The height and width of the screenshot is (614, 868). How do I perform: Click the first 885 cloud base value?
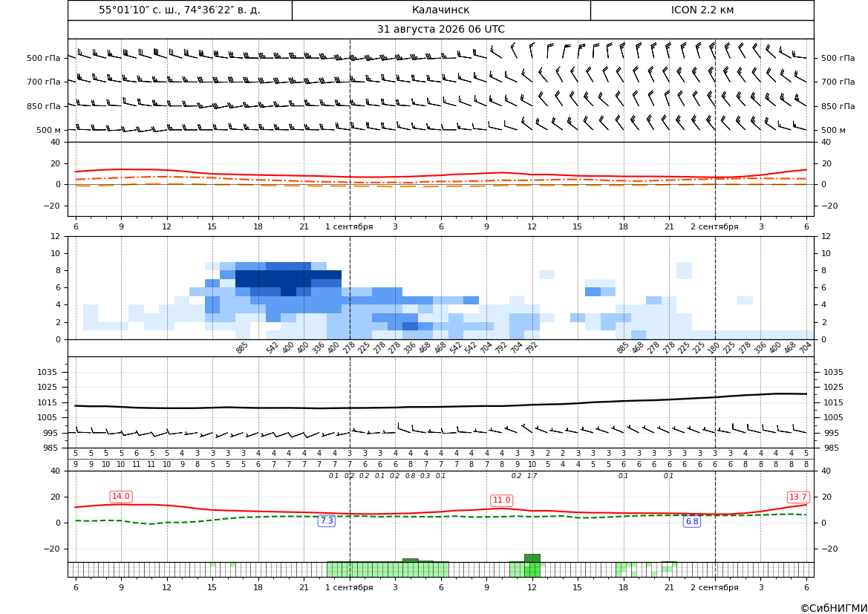241,347
